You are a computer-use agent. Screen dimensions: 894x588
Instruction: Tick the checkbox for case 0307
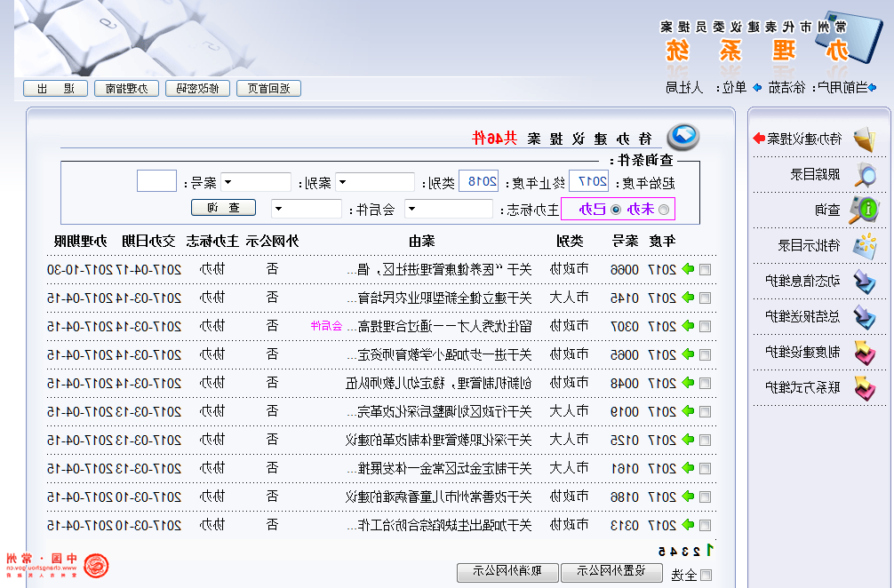pos(706,327)
